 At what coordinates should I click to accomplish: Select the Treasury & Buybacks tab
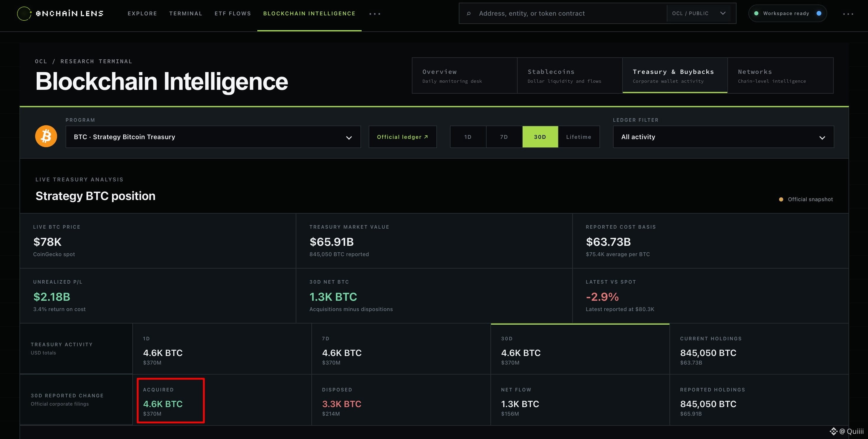tap(674, 75)
